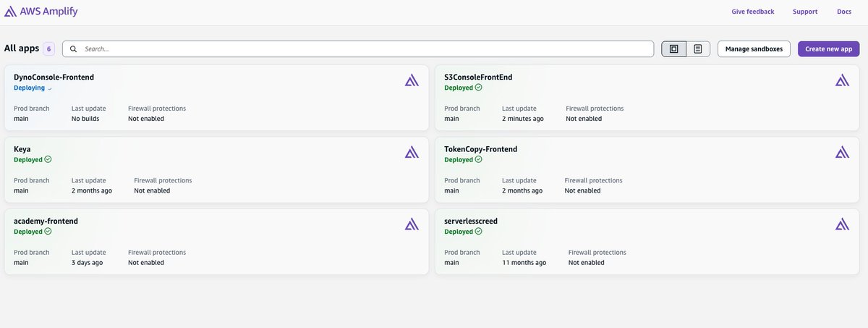Click No builds text on DynoConsole-Frontend
This screenshot has height=328, width=868.
coord(85,119)
